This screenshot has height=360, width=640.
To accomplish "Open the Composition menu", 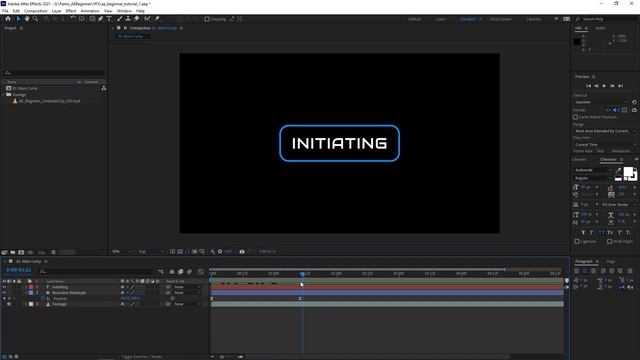I will pyautogui.click(x=36, y=11).
